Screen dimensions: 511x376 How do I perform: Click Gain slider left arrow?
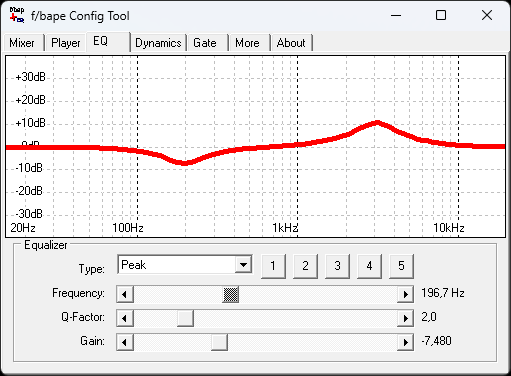(x=125, y=342)
